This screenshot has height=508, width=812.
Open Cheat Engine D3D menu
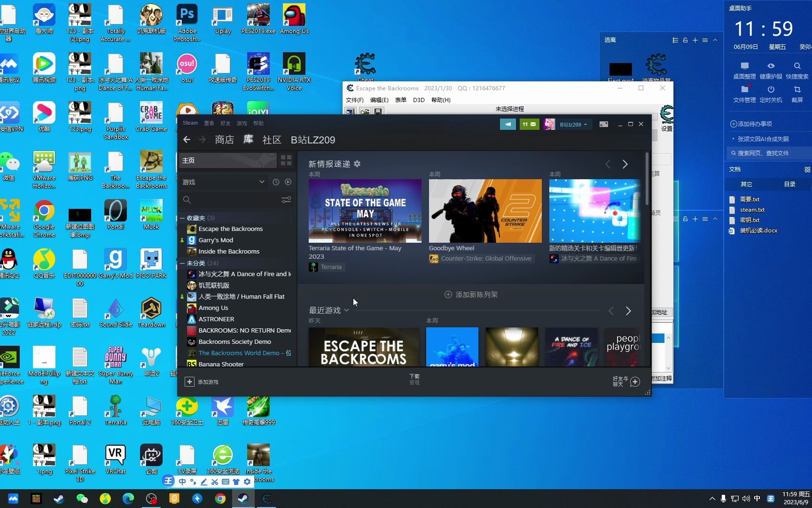pyautogui.click(x=419, y=100)
